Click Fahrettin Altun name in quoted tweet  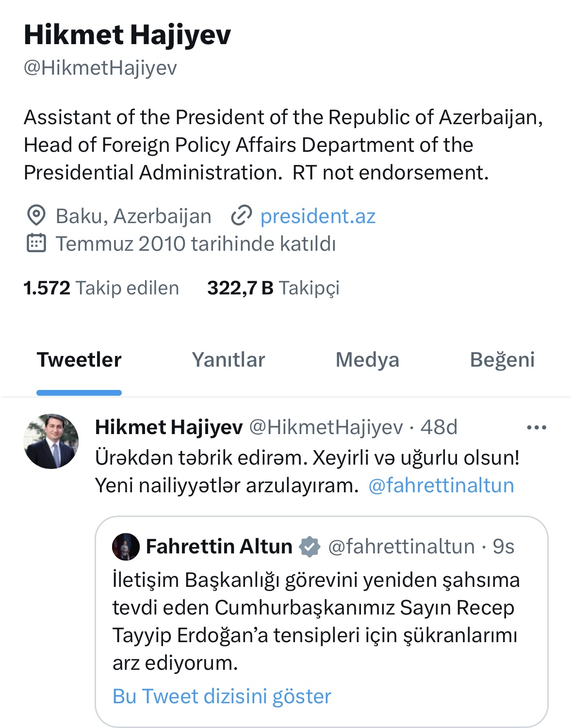[x=219, y=547]
